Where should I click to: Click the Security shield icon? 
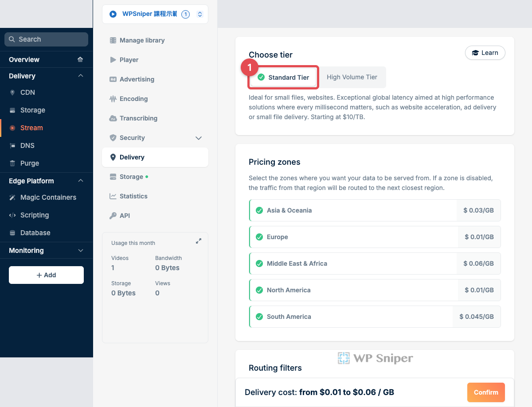113,138
